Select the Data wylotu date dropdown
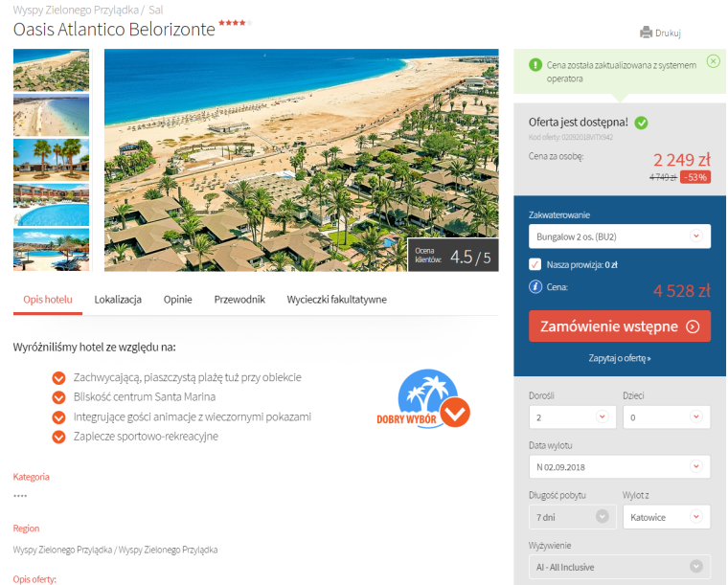The height and width of the screenshot is (585, 728). tap(619, 466)
